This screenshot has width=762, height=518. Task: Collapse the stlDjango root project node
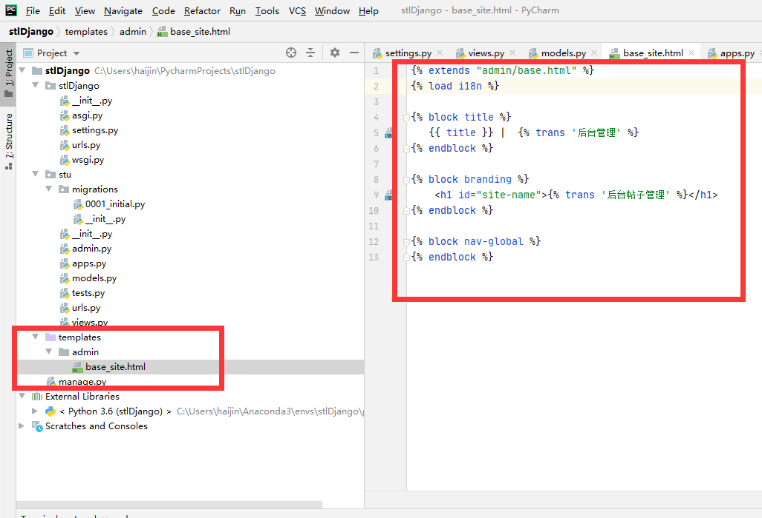22,70
